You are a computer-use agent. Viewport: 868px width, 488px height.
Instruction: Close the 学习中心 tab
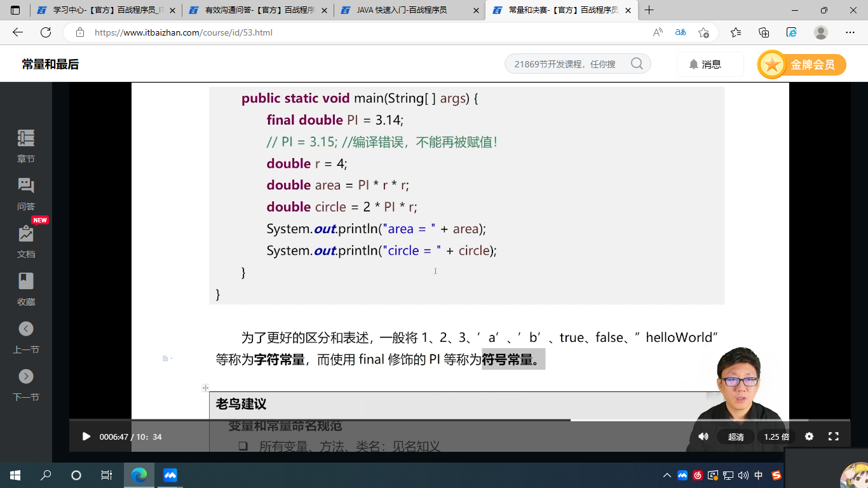point(172,10)
